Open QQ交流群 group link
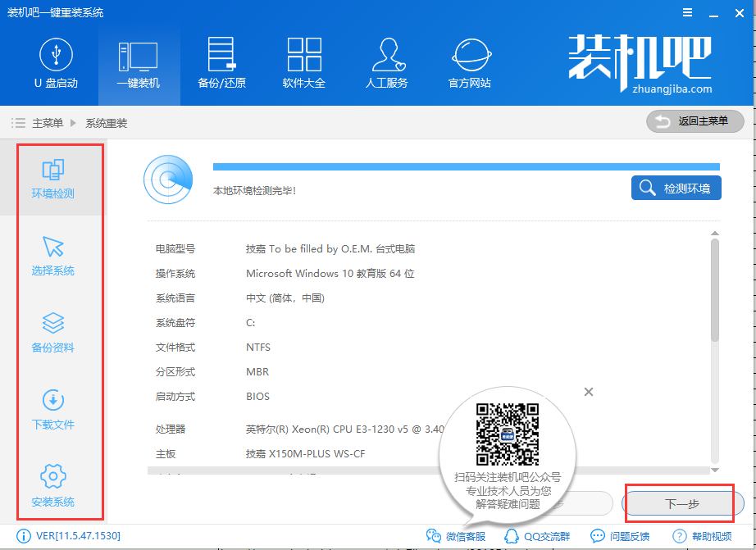The image size is (756, 550). pos(537,536)
